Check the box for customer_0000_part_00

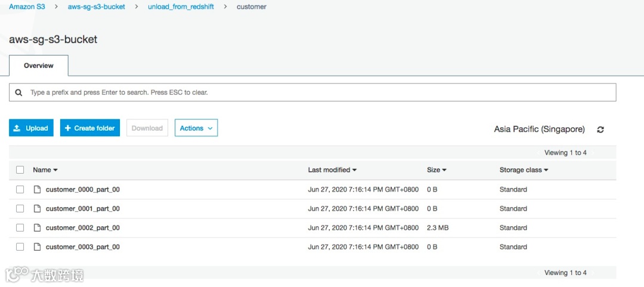click(x=20, y=190)
